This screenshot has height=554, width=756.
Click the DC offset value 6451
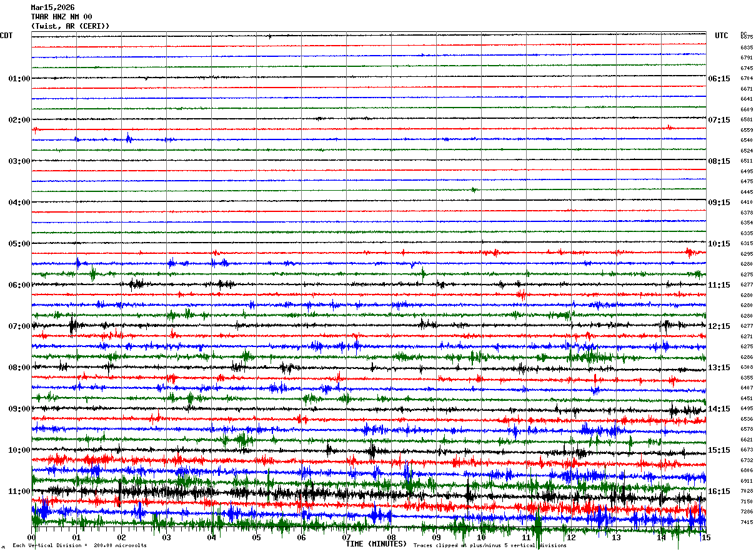tap(747, 398)
